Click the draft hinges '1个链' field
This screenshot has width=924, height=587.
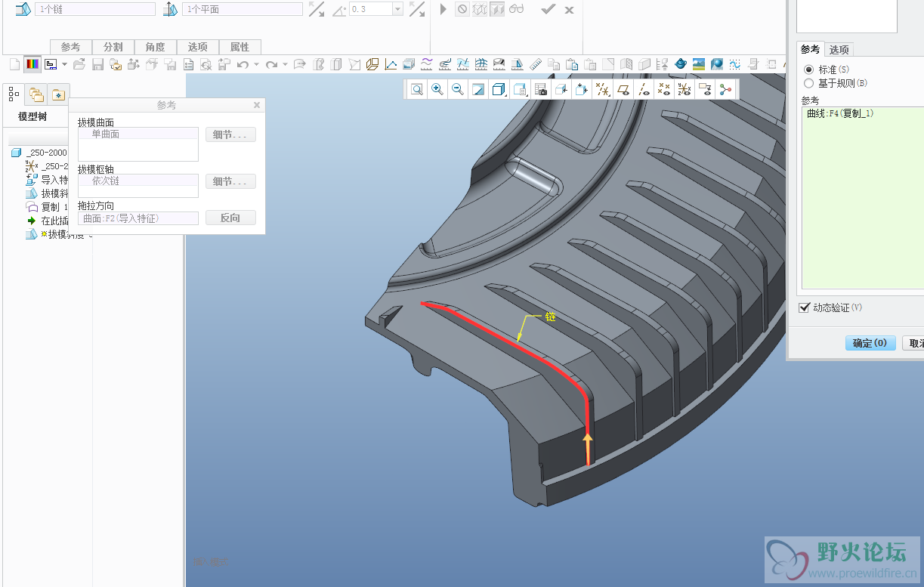coord(94,9)
